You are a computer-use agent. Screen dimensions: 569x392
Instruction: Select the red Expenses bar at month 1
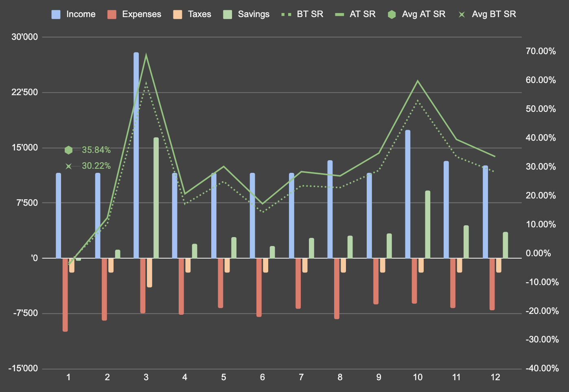[x=65, y=295]
